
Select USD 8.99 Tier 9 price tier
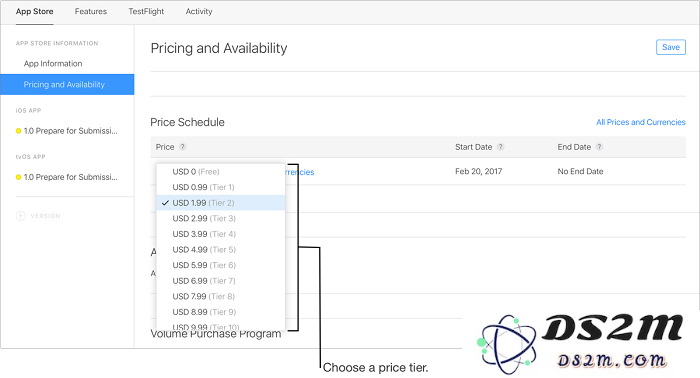click(221, 312)
